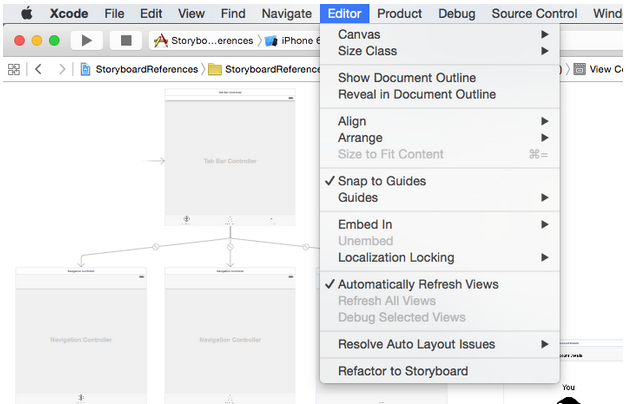
Task: Expand the Embed In submenu
Action: tap(364, 225)
